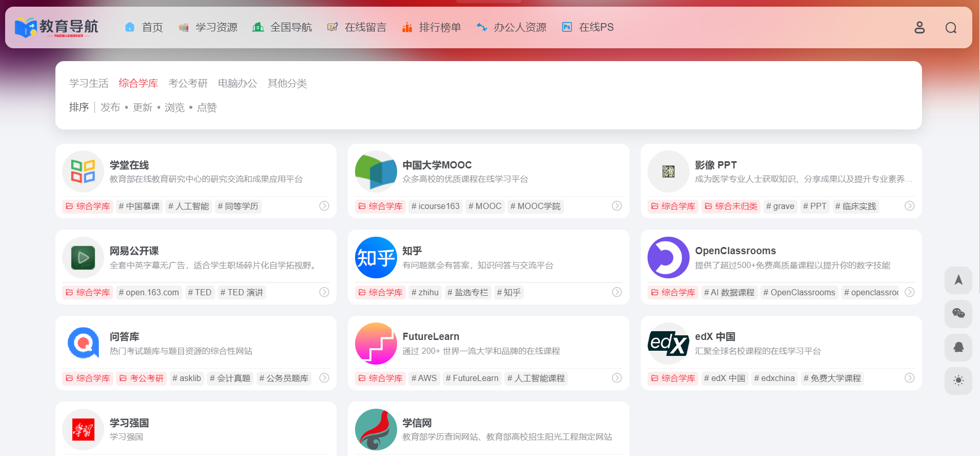980x456 pixels.
Task: Sort by 浏览
Action: point(174,107)
